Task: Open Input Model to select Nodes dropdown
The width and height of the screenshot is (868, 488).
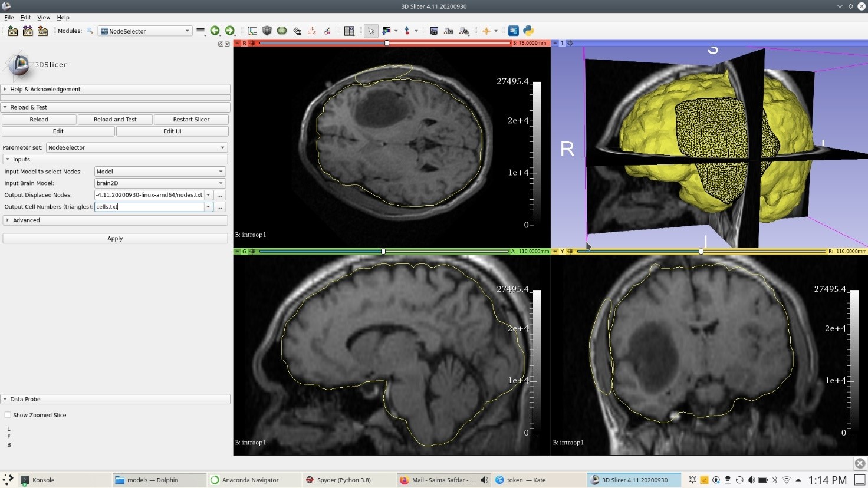Action: pos(160,172)
